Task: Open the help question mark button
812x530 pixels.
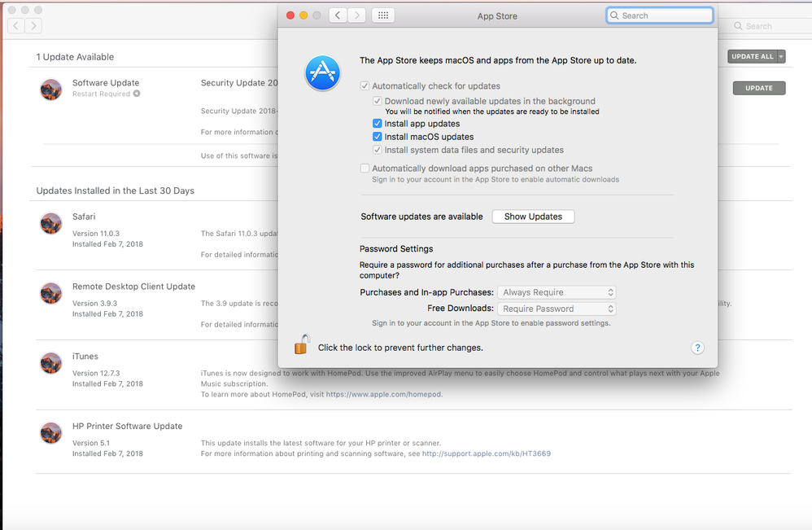Action: pyautogui.click(x=697, y=348)
